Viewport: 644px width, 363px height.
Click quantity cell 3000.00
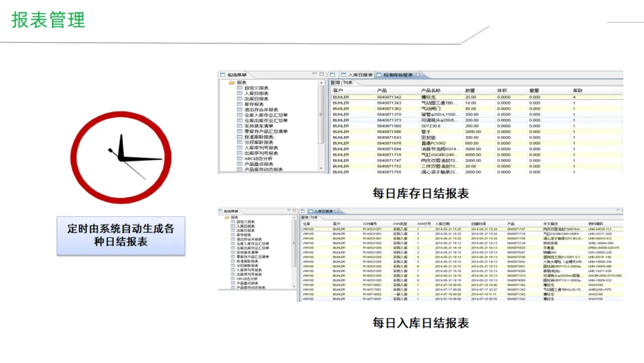(473, 149)
